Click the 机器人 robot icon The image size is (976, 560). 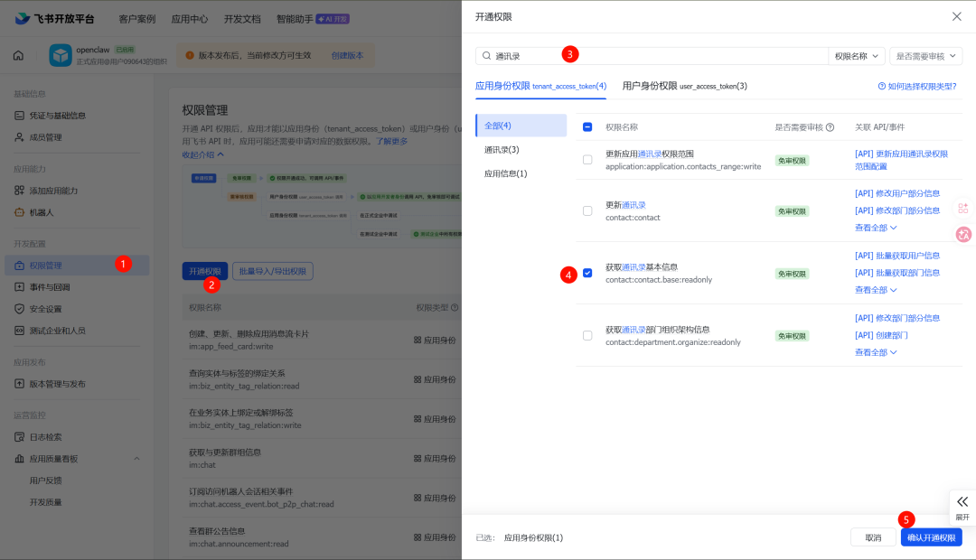coord(19,213)
